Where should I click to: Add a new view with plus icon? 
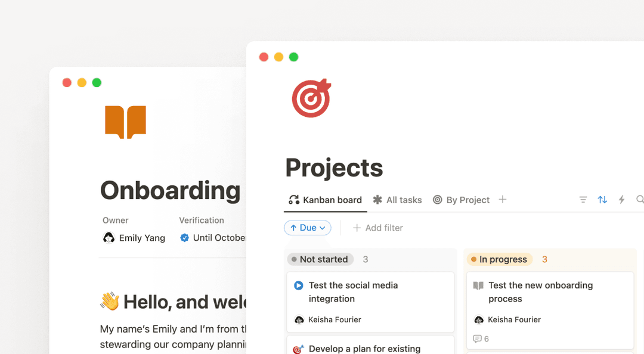pyautogui.click(x=503, y=200)
